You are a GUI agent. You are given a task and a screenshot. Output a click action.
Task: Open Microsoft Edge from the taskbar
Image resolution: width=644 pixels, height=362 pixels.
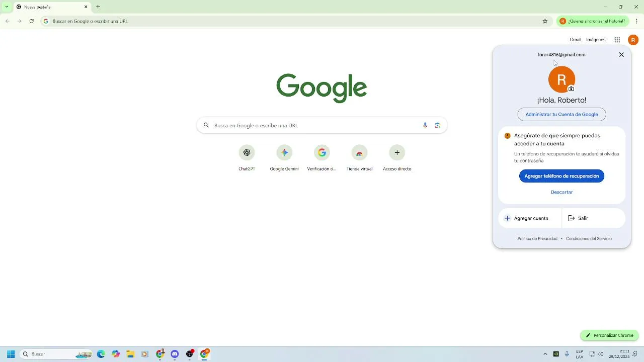click(x=101, y=354)
